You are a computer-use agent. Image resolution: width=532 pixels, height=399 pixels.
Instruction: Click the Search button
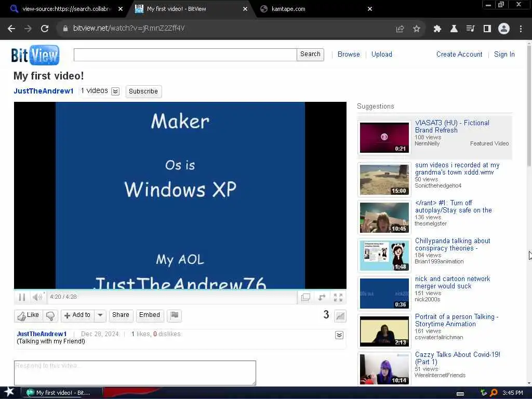click(x=310, y=54)
